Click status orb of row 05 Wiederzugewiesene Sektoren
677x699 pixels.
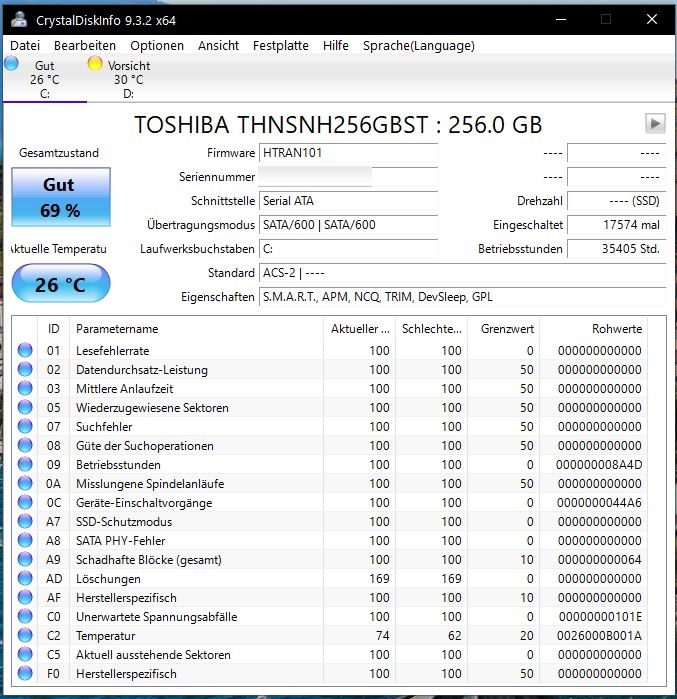(25, 407)
